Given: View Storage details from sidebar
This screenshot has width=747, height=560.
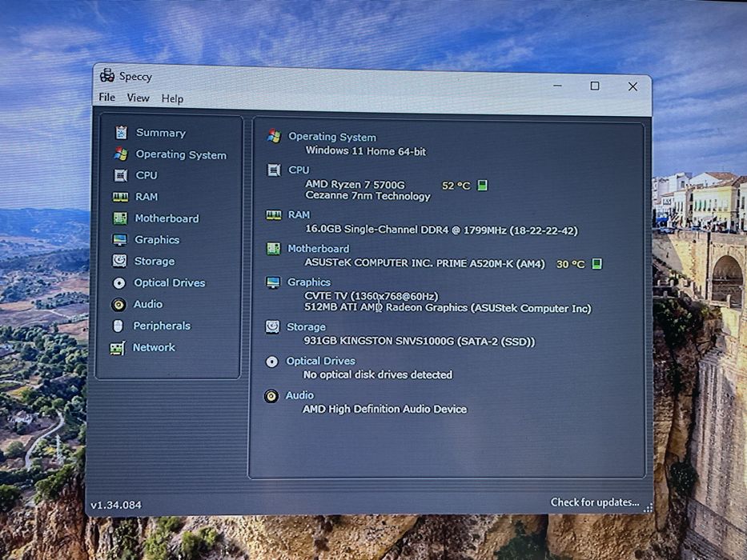Looking at the screenshot, I should [x=155, y=261].
